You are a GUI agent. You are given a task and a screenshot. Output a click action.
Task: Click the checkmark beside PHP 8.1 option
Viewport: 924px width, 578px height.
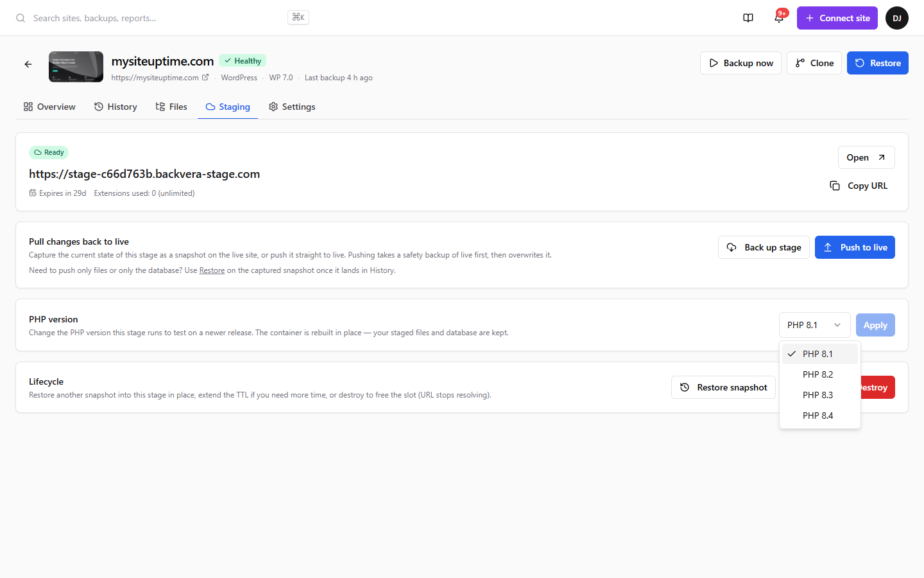point(792,354)
